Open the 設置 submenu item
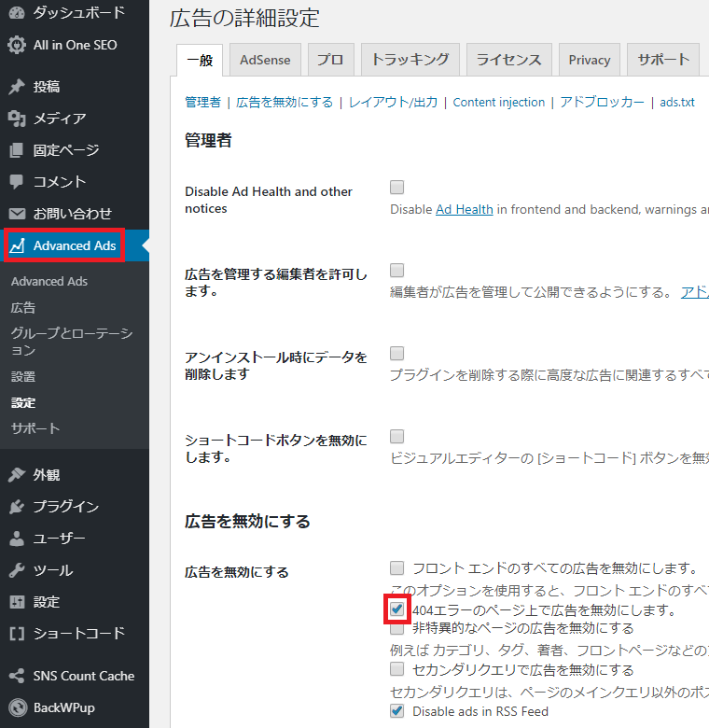 pos(23,376)
